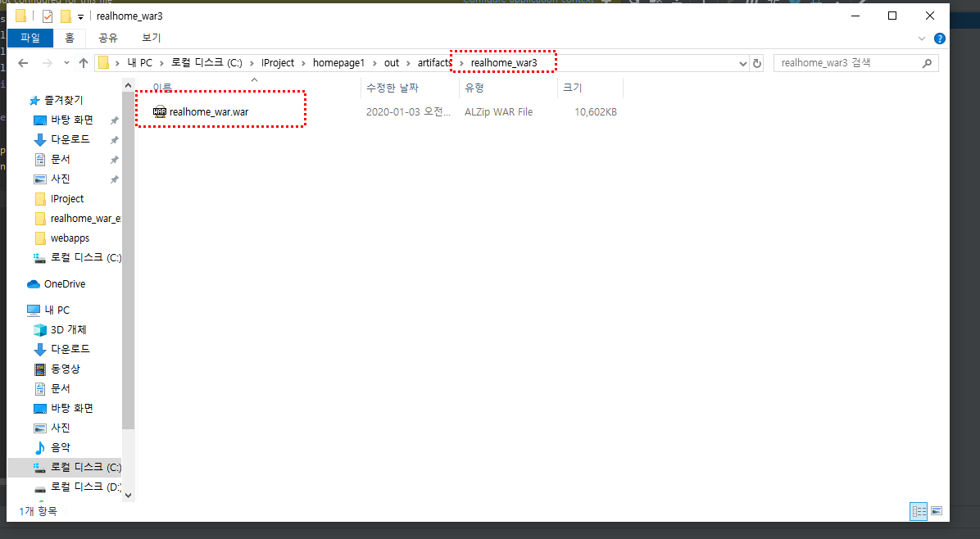Click the 10,602KB size cell
980x539 pixels.
tap(595, 112)
